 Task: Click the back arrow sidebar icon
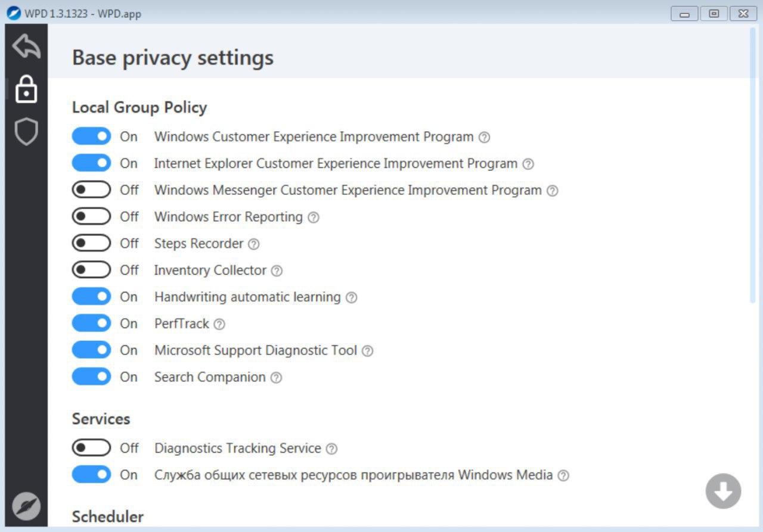26,46
